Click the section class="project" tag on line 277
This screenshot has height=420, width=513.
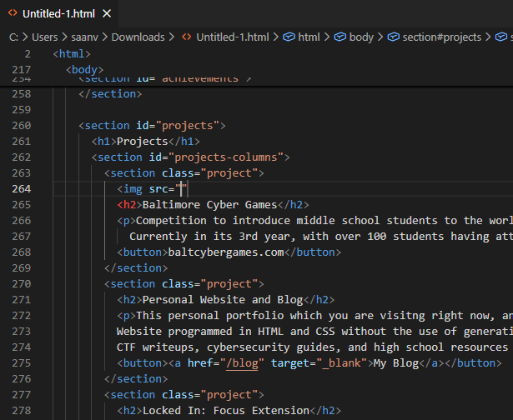point(184,395)
